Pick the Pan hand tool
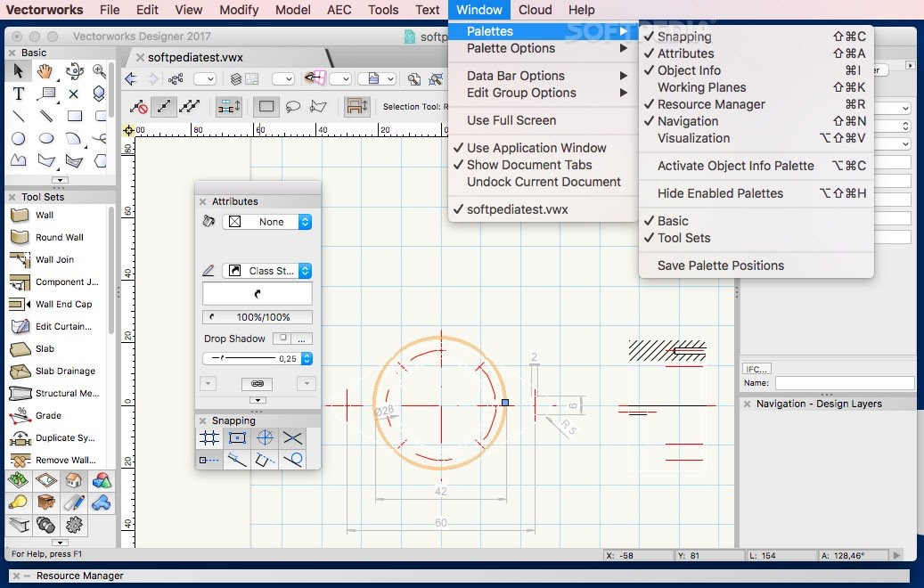The height and width of the screenshot is (588, 924). click(45, 71)
